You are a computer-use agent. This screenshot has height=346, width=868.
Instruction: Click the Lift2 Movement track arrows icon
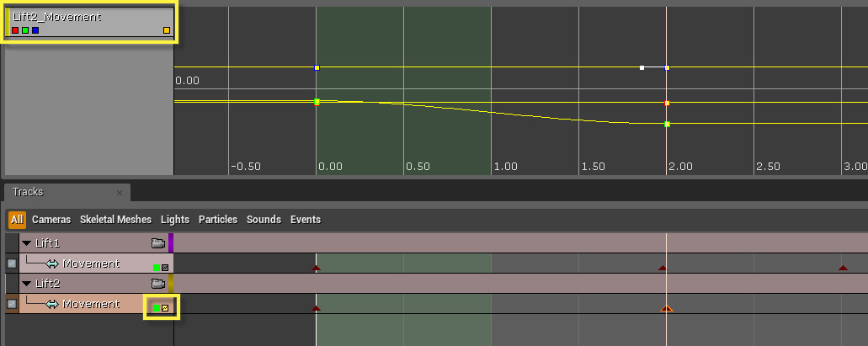[x=52, y=305]
